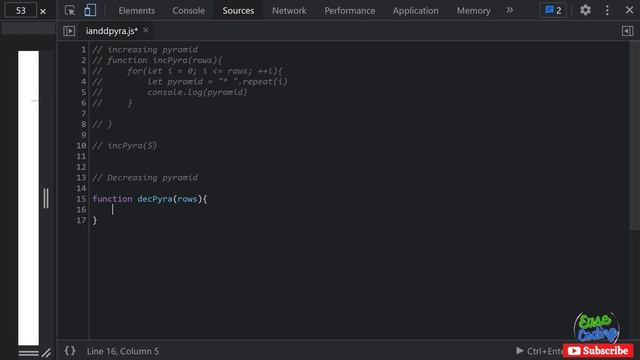640x360 pixels.
Task: Toggle the device toolbar icon
Action: 90,10
